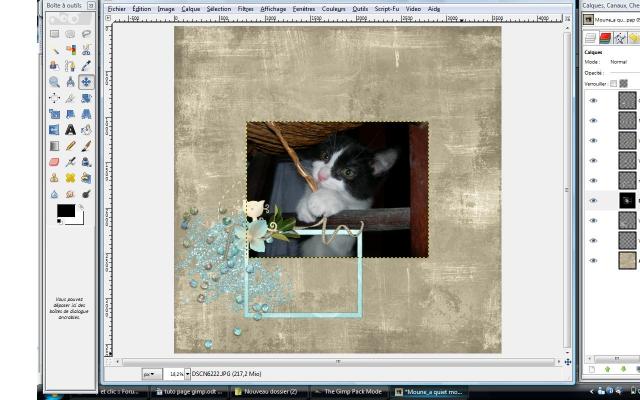This screenshot has height=400, width=640.
Task: Hide the cat photo layer with black thumbnail
Action: 593,200
